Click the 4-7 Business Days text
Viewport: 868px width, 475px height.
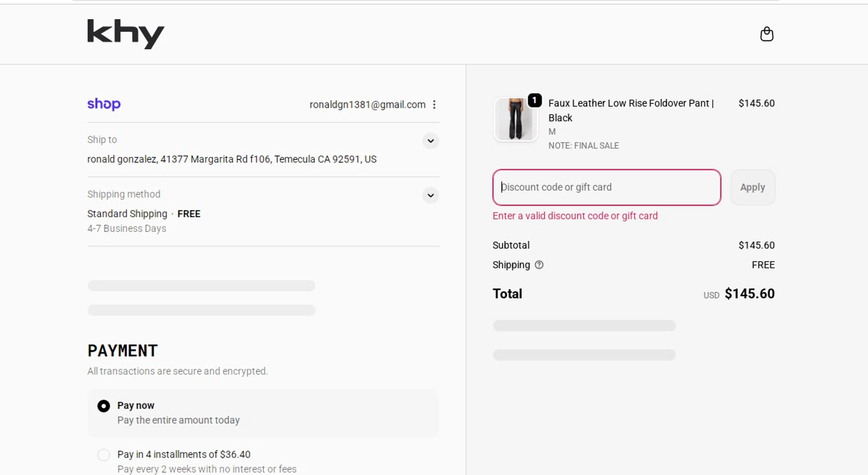[127, 229]
